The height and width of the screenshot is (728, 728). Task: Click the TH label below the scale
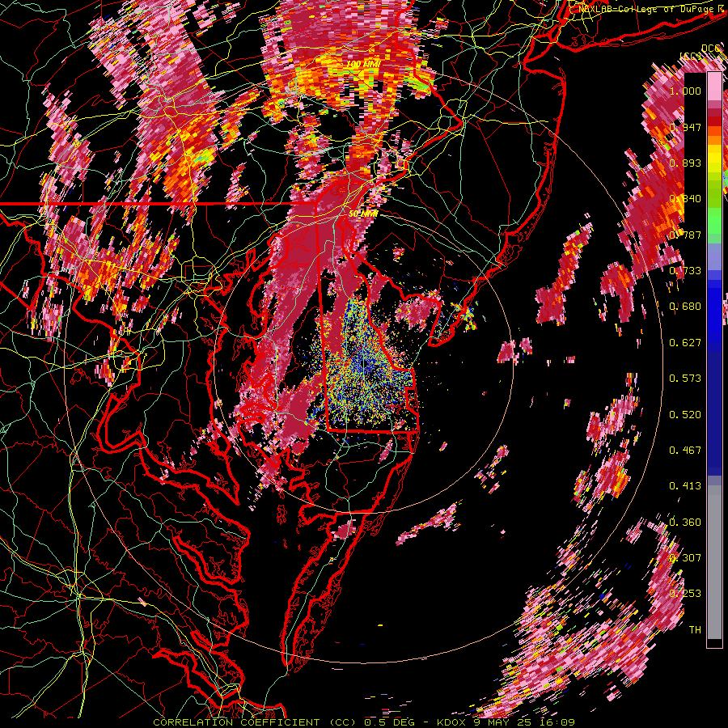pyautogui.click(x=695, y=630)
